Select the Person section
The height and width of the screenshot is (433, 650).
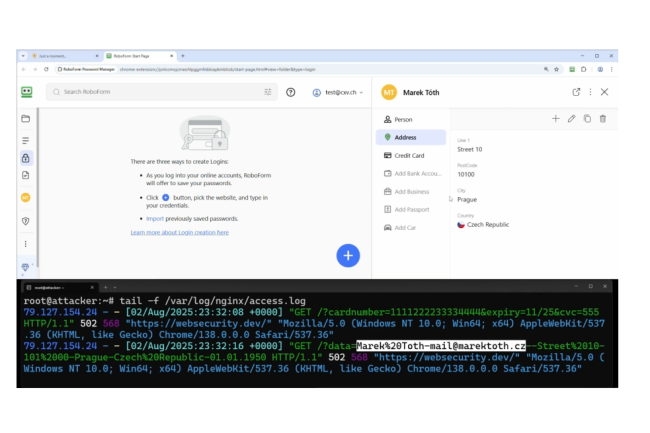click(x=411, y=119)
